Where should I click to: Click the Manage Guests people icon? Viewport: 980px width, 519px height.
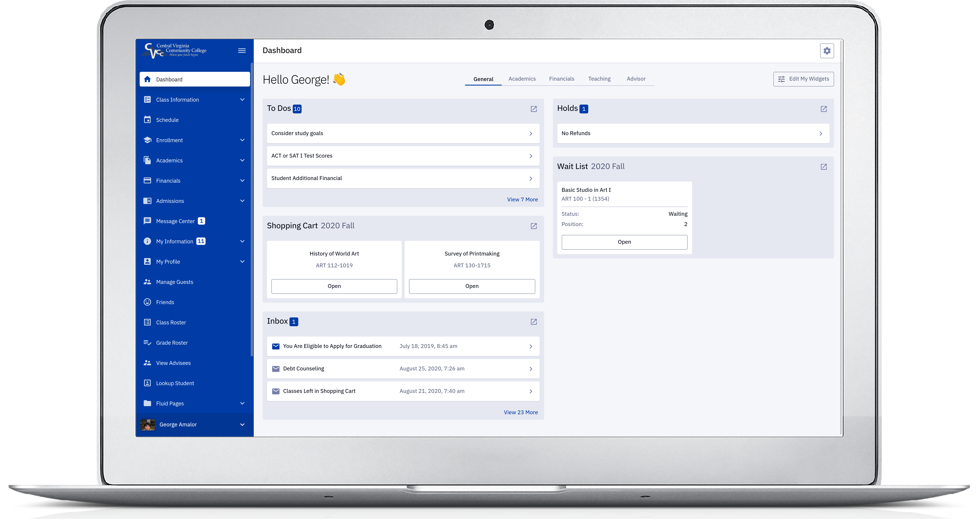pos(147,282)
